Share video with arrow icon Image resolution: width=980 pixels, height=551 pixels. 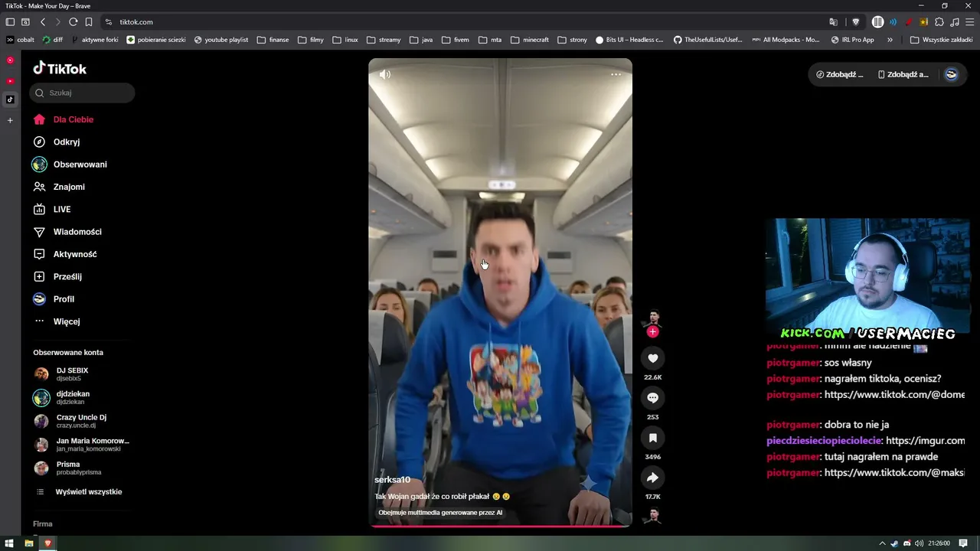[652, 478]
